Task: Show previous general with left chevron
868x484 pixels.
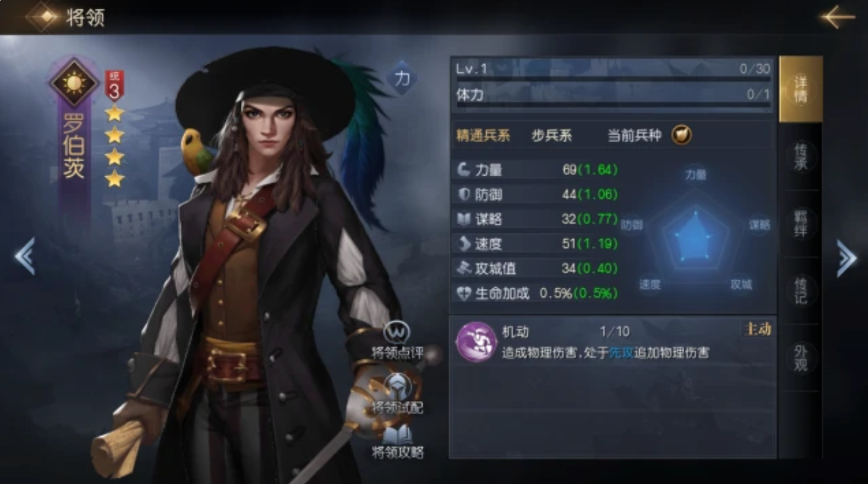Action: point(25,256)
